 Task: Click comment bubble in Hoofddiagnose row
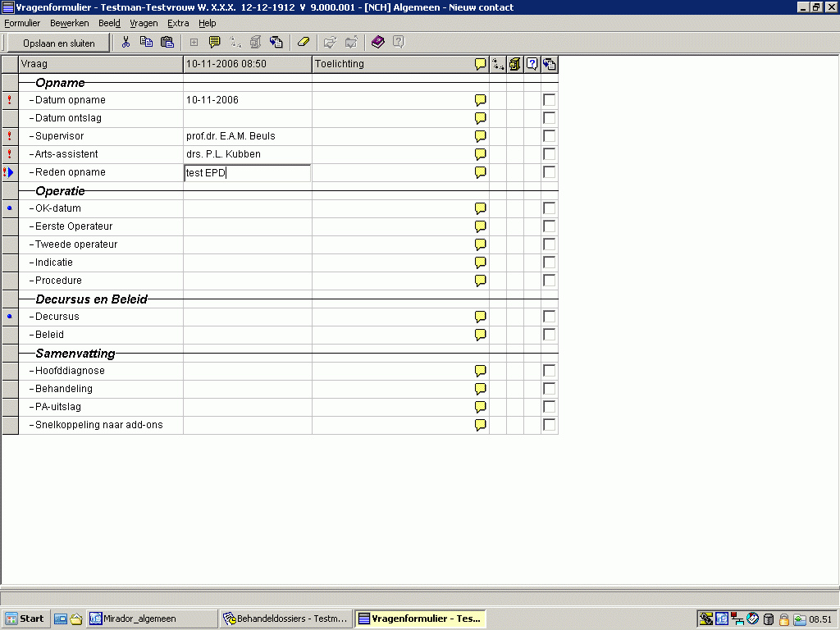[x=481, y=371]
